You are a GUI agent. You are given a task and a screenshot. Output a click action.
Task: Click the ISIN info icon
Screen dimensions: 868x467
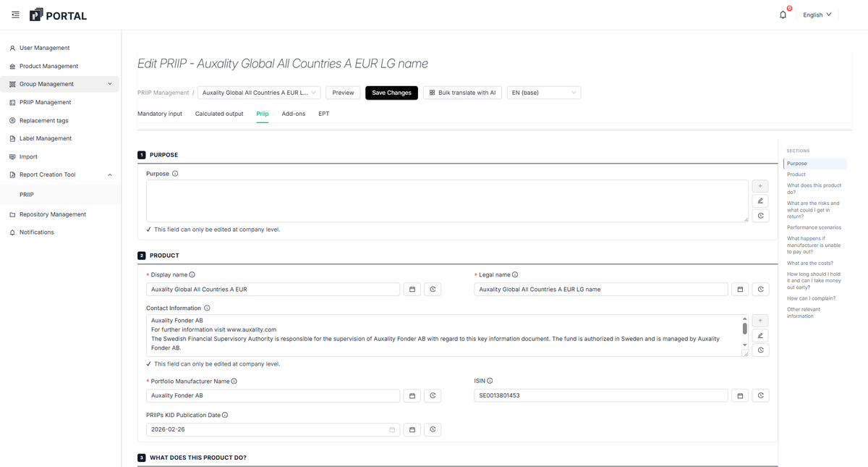pos(490,381)
